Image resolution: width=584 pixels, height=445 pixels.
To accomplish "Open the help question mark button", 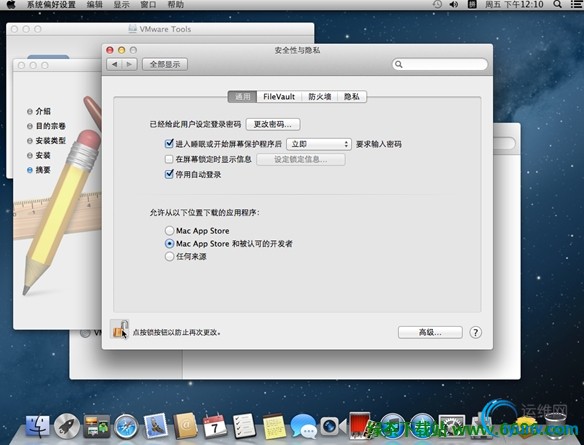I will click(475, 332).
